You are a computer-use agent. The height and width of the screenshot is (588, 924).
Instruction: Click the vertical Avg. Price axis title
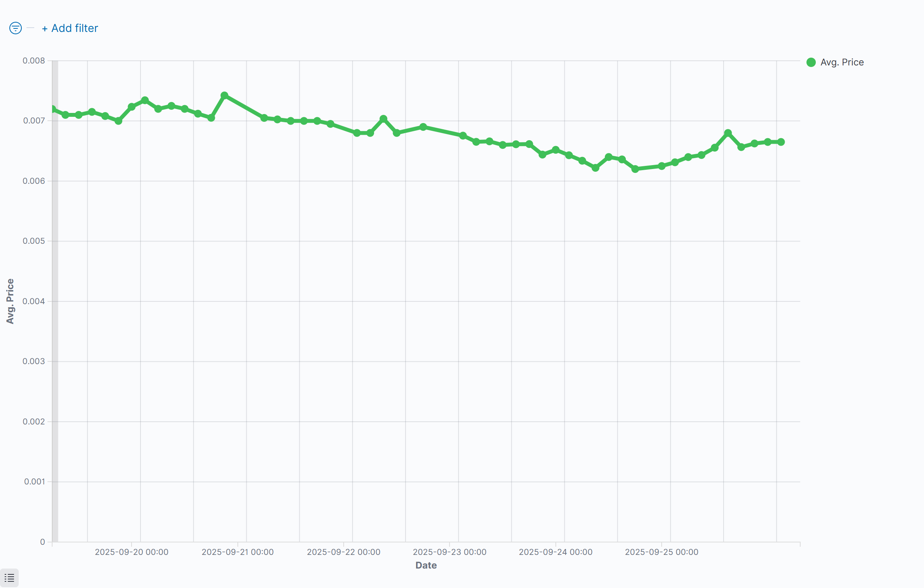pos(10,301)
